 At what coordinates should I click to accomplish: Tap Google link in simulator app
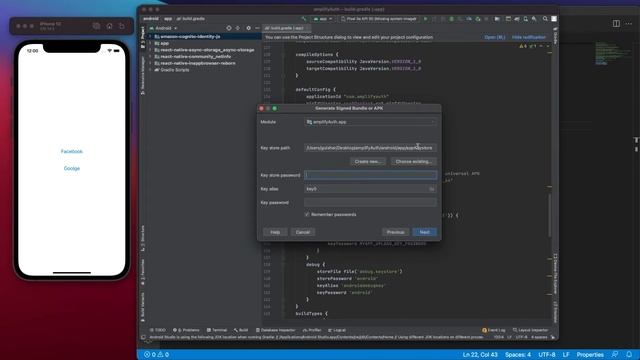(x=72, y=168)
